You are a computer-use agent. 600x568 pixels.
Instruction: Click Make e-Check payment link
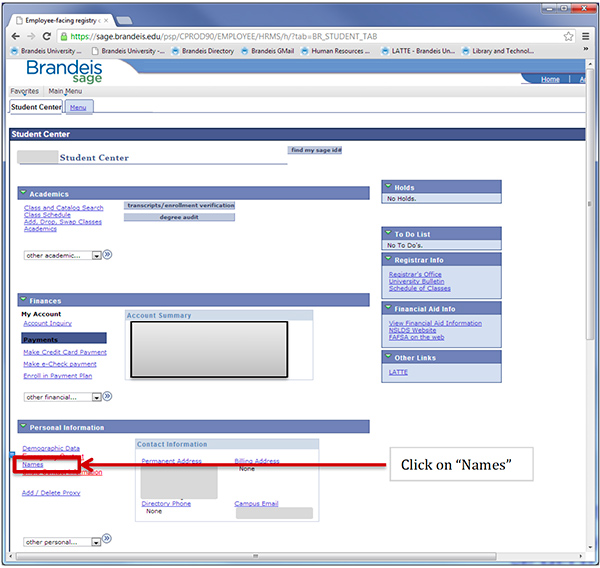coord(60,364)
